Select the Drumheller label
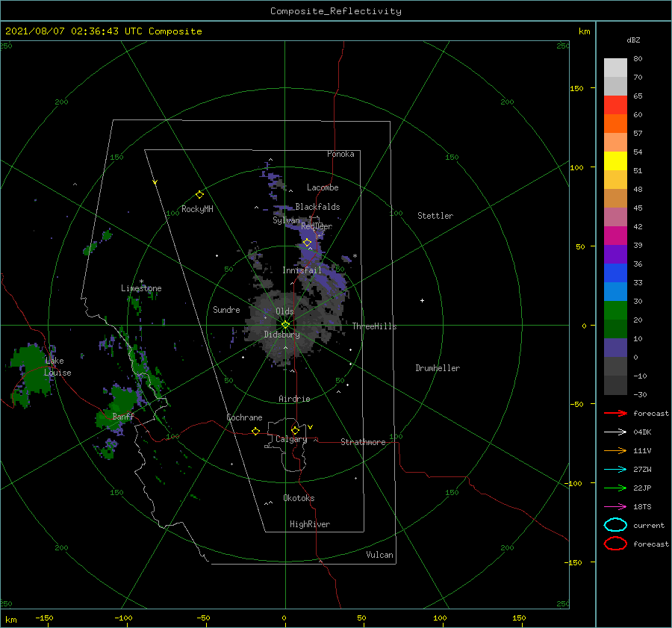Viewport: 672px width, 628px height. coord(438,368)
